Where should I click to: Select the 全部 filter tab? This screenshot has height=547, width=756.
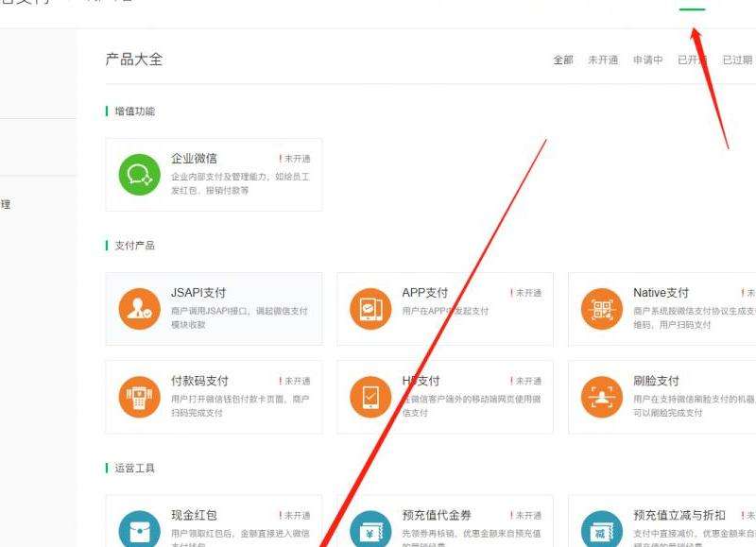(563, 60)
